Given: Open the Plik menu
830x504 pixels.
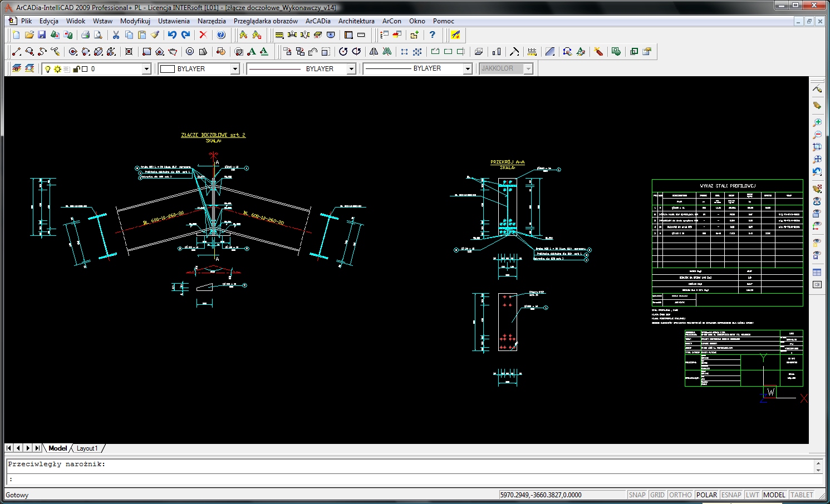Looking at the screenshot, I should (x=26, y=21).
